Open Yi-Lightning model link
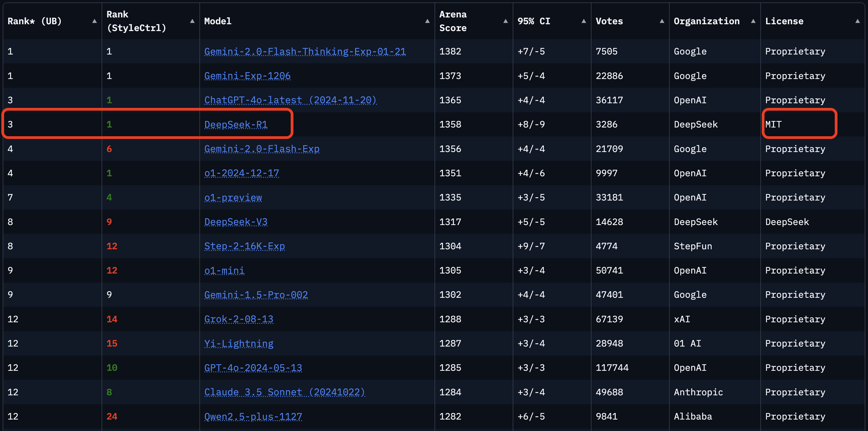 click(x=239, y=343)
